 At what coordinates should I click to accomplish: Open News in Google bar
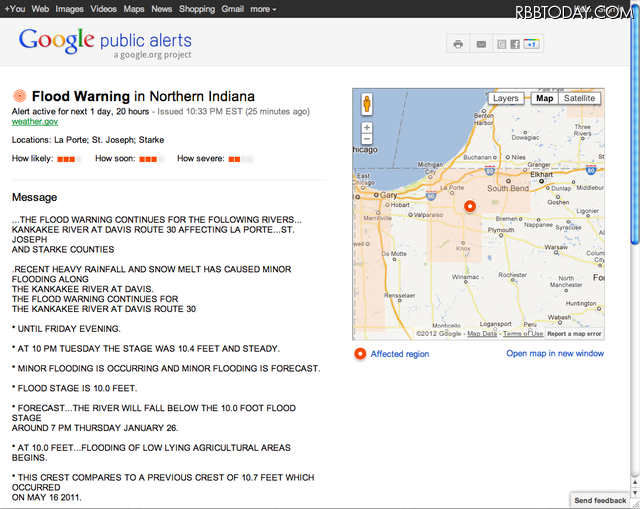[x=162, y=9]
